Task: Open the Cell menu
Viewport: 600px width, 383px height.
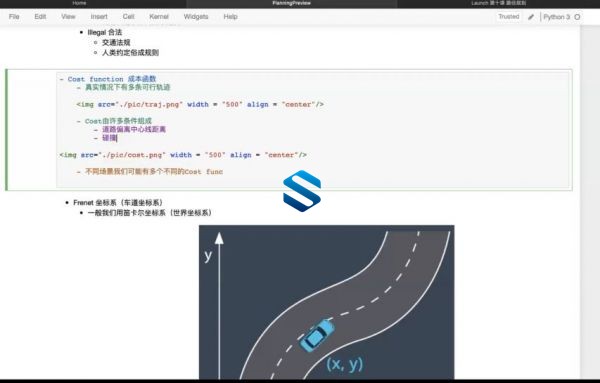Action: pos(129,16)
